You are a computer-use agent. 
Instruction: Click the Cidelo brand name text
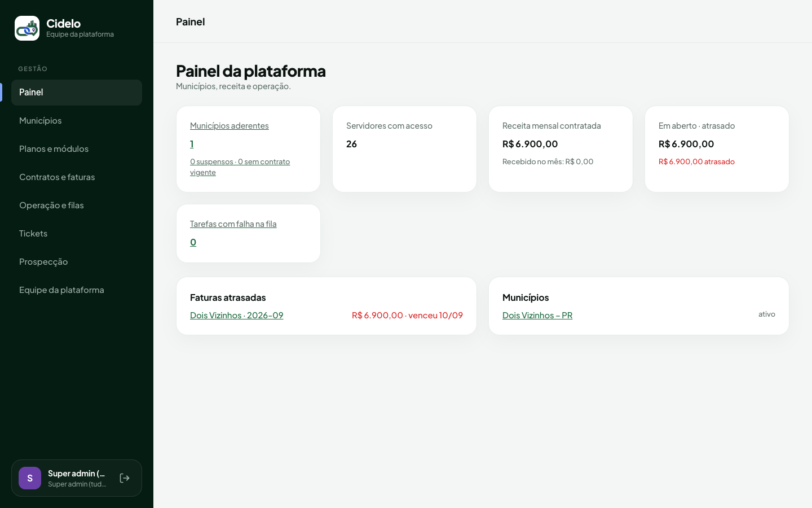(x=63, y=23)
